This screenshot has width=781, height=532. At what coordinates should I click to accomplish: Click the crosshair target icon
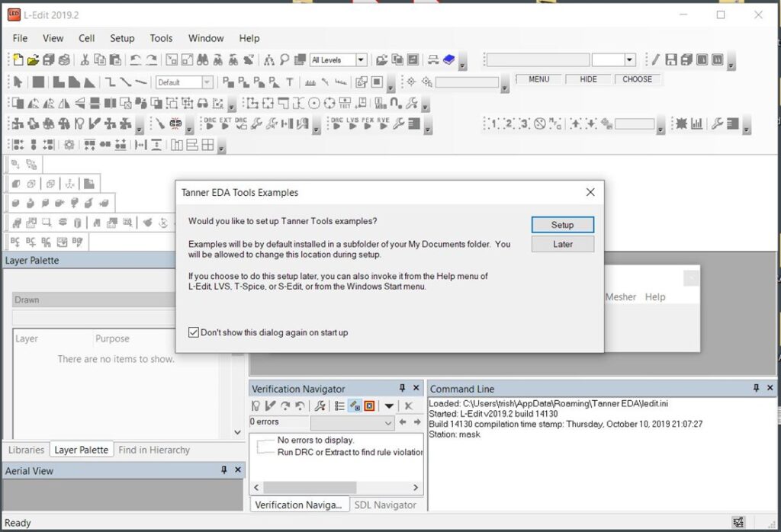click(411, 82)
